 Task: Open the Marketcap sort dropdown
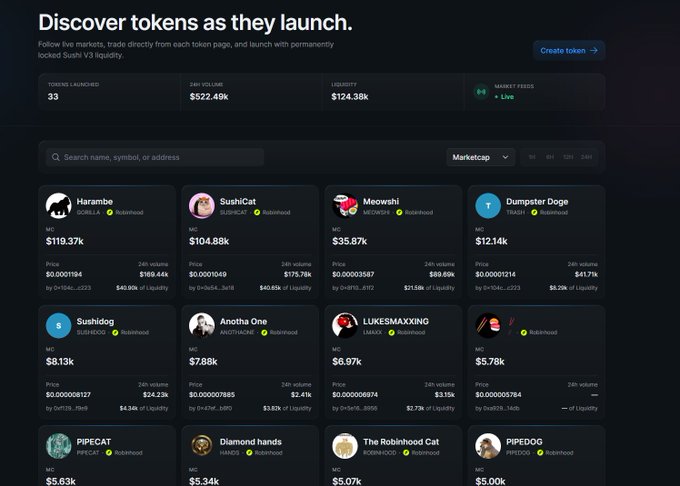(x=481, y=157)
